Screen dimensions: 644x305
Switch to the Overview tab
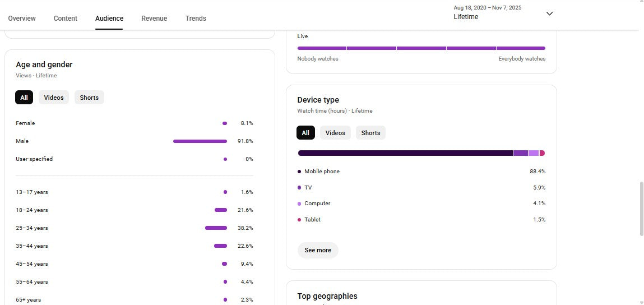(22, 19)
